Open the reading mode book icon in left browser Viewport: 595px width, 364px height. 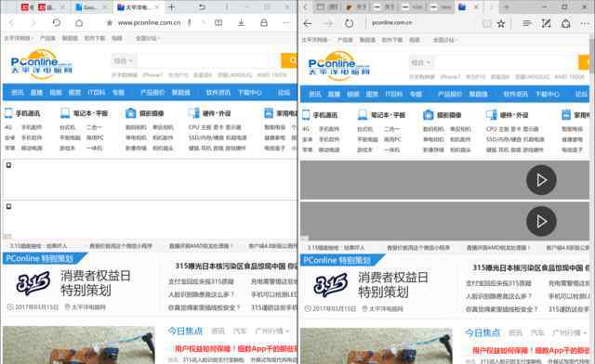(x=218, y=22)
